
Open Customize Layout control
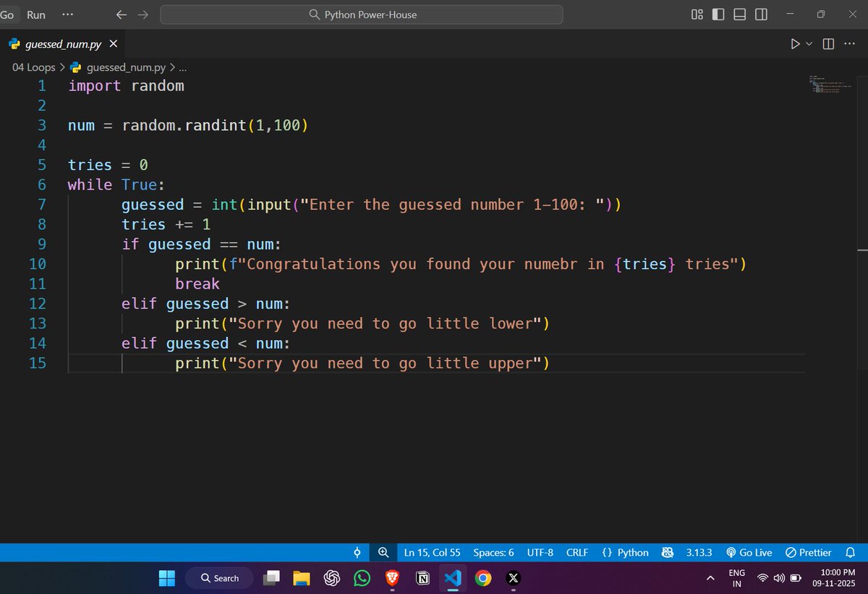(x=697, y=14)
